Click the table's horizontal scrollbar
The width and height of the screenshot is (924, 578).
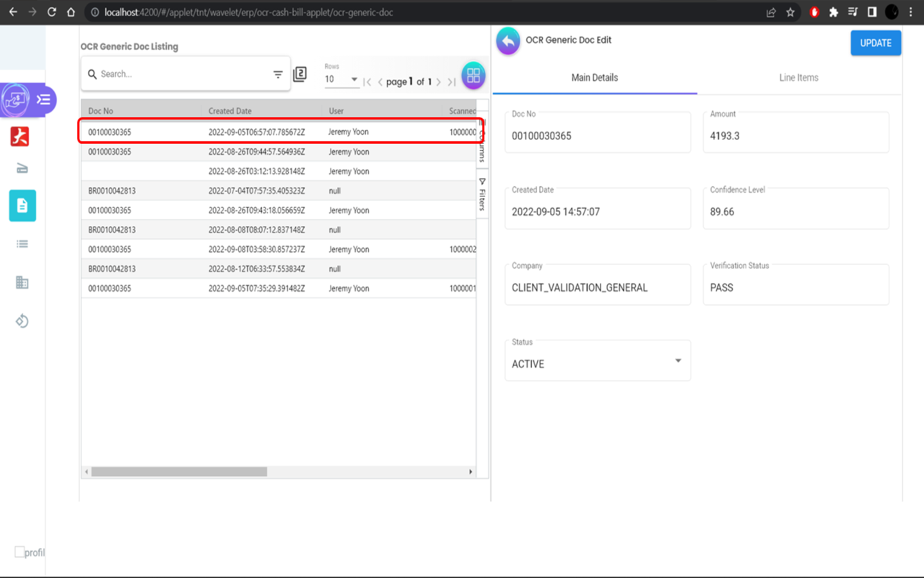point(179,472)
